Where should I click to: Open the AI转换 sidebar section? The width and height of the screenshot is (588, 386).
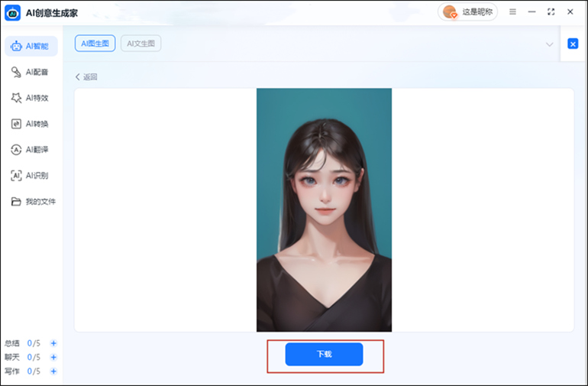[31, 124]
